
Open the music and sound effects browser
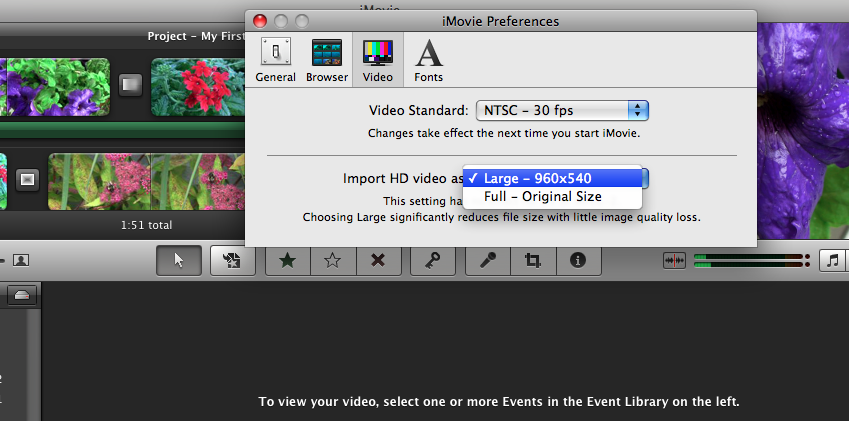(833, 261)
